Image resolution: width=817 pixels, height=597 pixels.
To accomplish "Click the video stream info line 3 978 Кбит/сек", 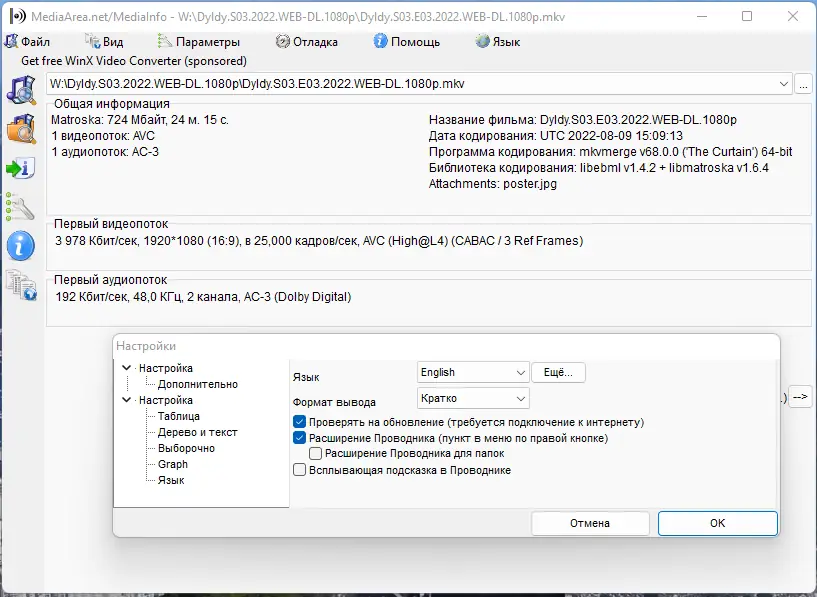I will [x=319, y=241].
